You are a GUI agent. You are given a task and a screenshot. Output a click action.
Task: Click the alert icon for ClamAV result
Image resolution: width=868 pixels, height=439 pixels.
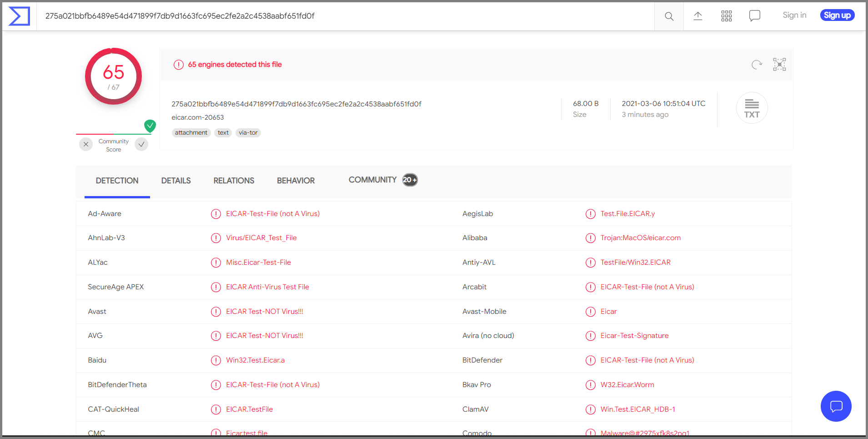pyautogui.click(x=591, y=409)
